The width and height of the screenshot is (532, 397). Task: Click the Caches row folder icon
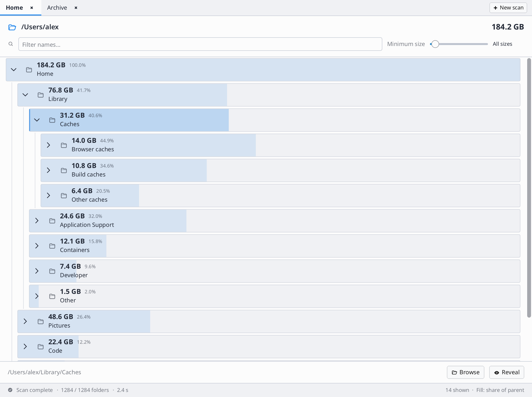[x=52, y=120]
